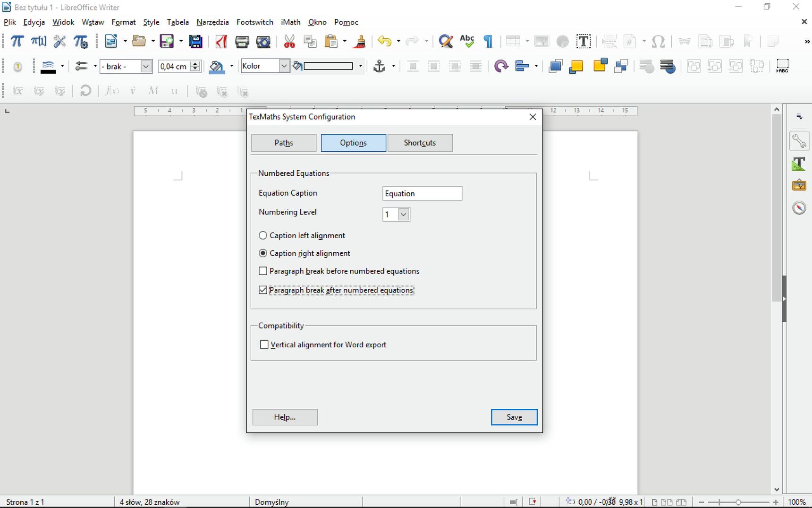Switch to the Paths tab
This screenshot has width=812, height=508.
tap(284, 143)
